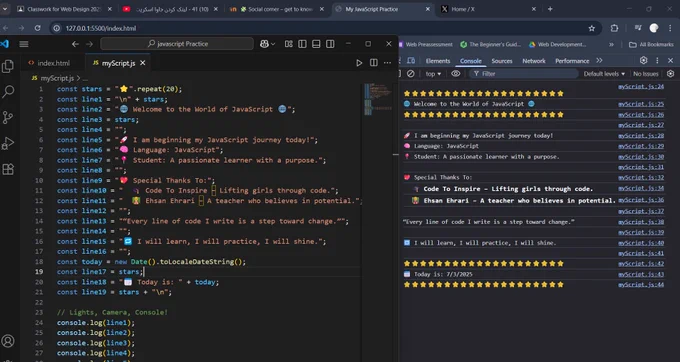680x362 pixels.
Task: Open Chrome Extensions puzzle icon
Action: tap(614, 28)
